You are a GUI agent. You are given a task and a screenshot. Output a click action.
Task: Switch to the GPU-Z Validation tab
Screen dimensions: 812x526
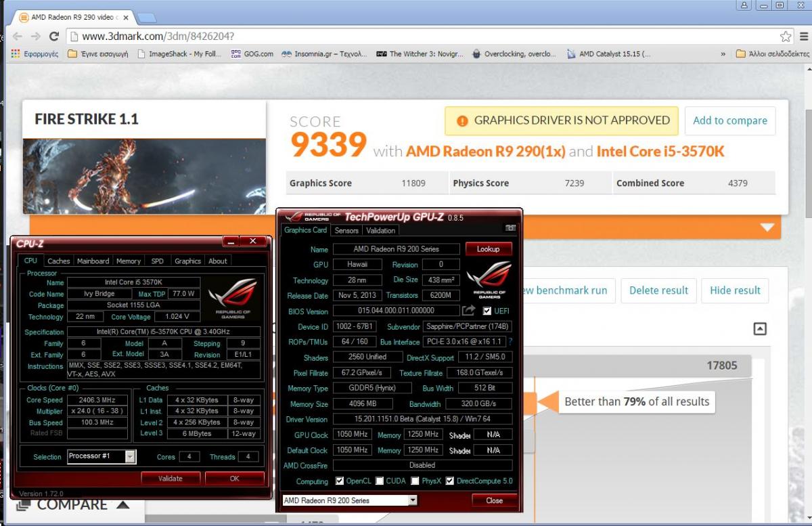click(x=380, y=231)
